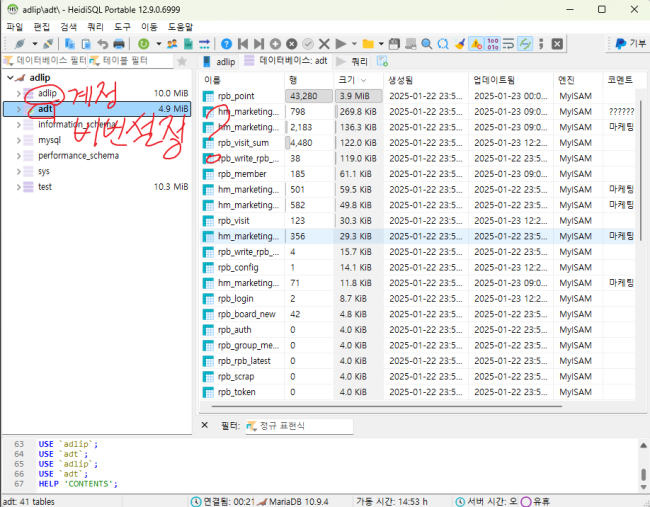The height and width of the screenshot is (507, 650).
Task: Click the export database as SQL icon
Action: (188, 44)
